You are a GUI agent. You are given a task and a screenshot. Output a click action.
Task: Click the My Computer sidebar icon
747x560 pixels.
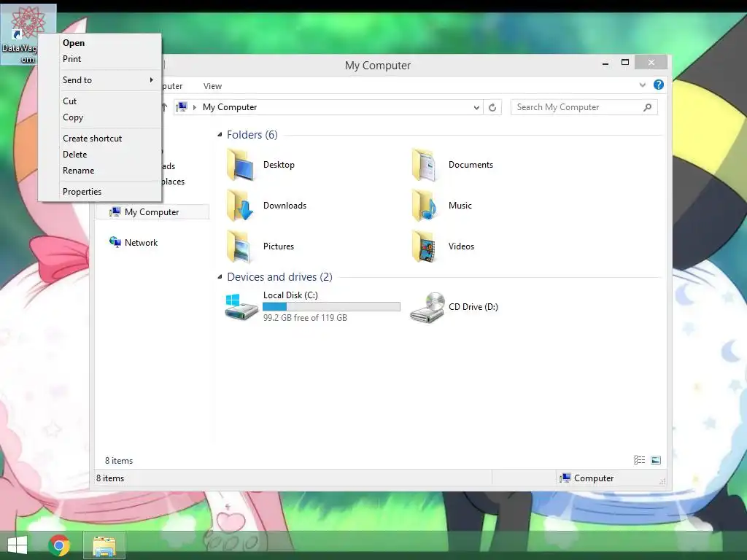(x=115, y=212)
